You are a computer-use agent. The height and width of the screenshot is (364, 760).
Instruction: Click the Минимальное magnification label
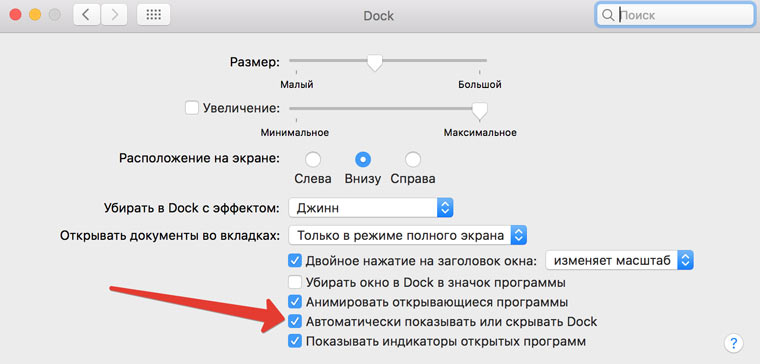click(295, 132)
